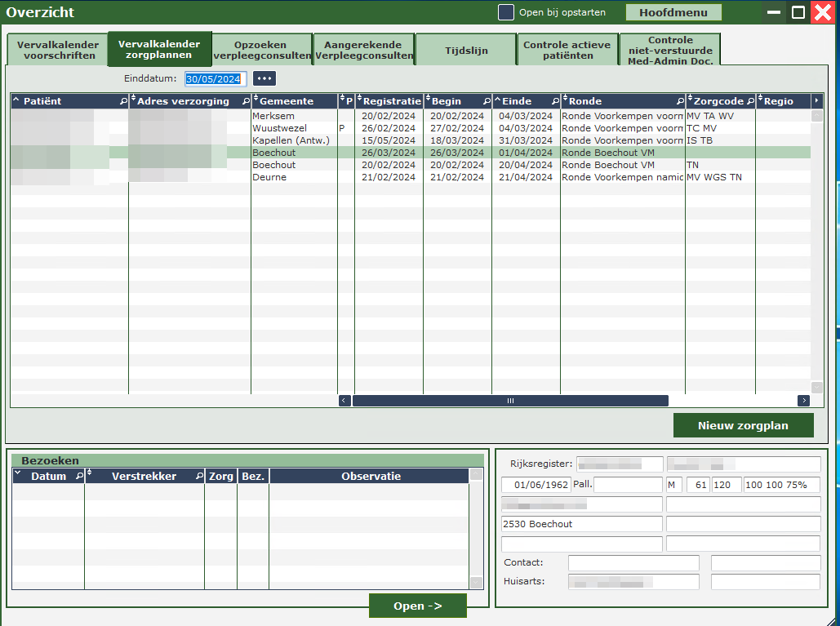Click the search icon in Patiënt column
Screen dimensions: 840x626
point(123,101)
